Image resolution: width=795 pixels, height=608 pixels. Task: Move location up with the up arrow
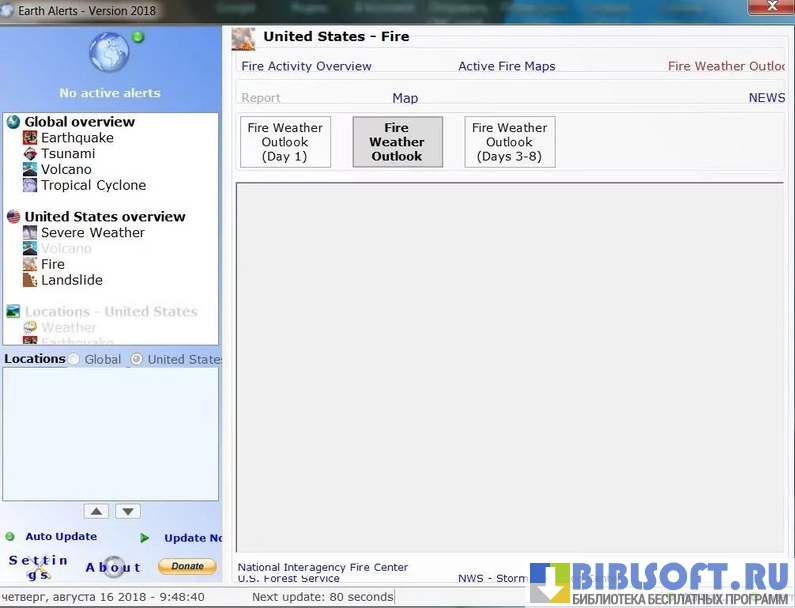pyautogui.click(x=96, y=511)
